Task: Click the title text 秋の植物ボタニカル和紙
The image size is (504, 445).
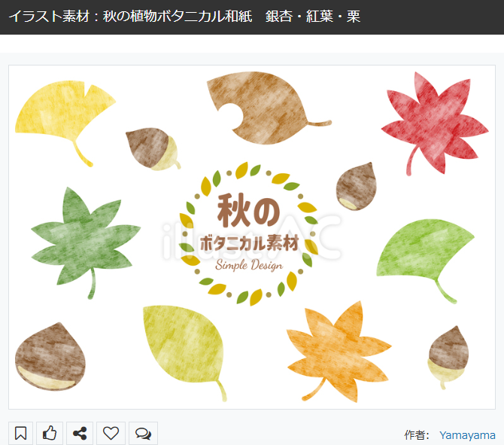Action: click(178, 16)
